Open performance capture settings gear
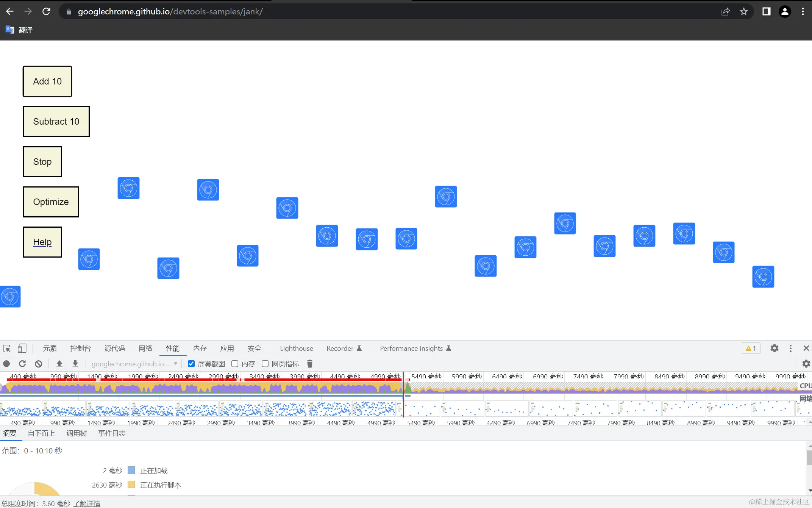Image resolution: width=812 pixels, height=508 pixels. 806,364
